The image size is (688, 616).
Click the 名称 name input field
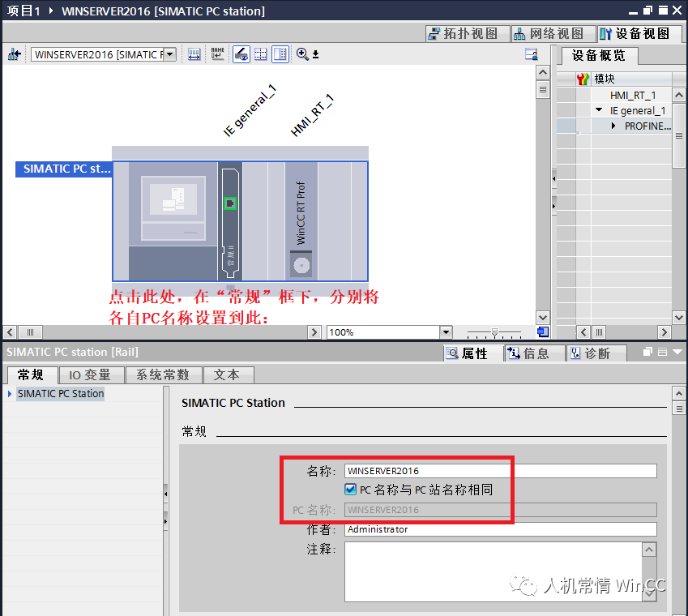pos(500,471)
